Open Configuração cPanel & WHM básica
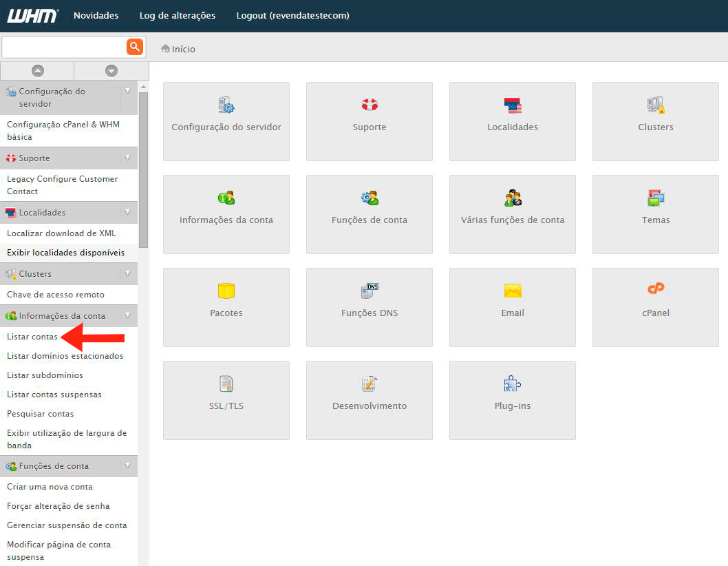The width and height of the screenshot is (728, 566). pyautogui.click(x=63, y=131)
